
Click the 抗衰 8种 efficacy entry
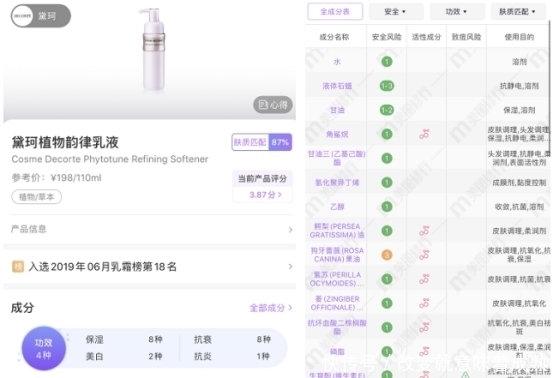pos(232,339)
